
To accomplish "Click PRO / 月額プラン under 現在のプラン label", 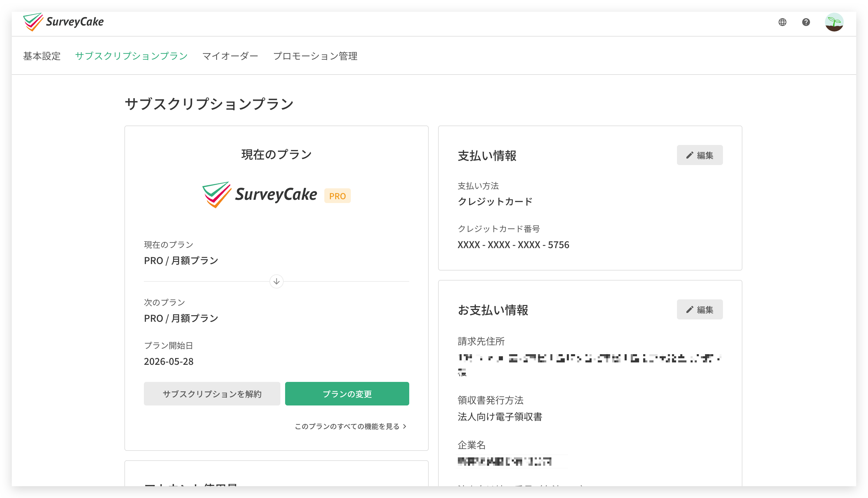I will click(181, 260).
